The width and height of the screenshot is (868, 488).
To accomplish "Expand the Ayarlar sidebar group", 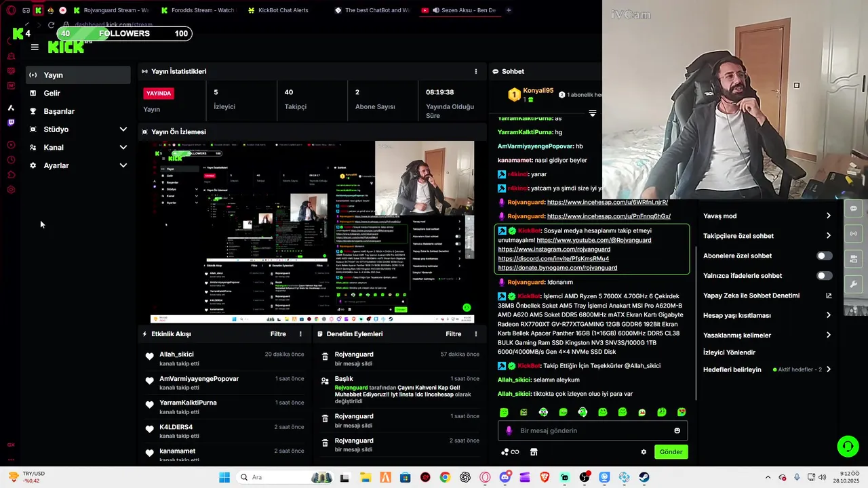I will [x=78, y=165].
